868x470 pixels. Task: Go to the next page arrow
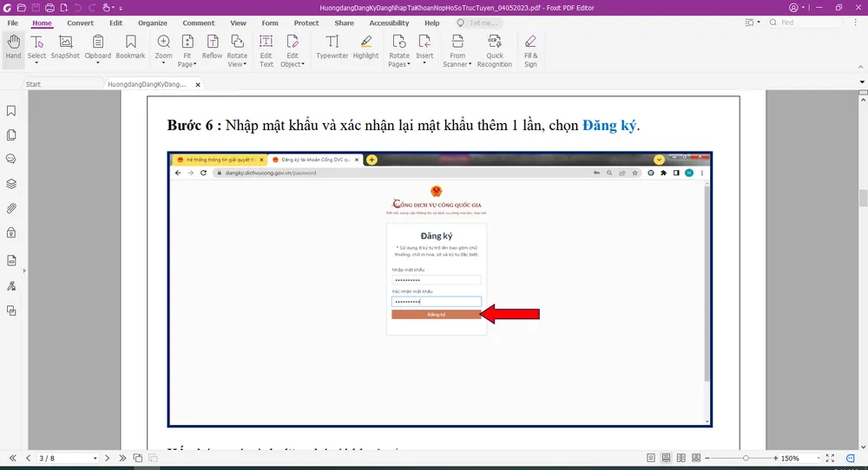107,458
